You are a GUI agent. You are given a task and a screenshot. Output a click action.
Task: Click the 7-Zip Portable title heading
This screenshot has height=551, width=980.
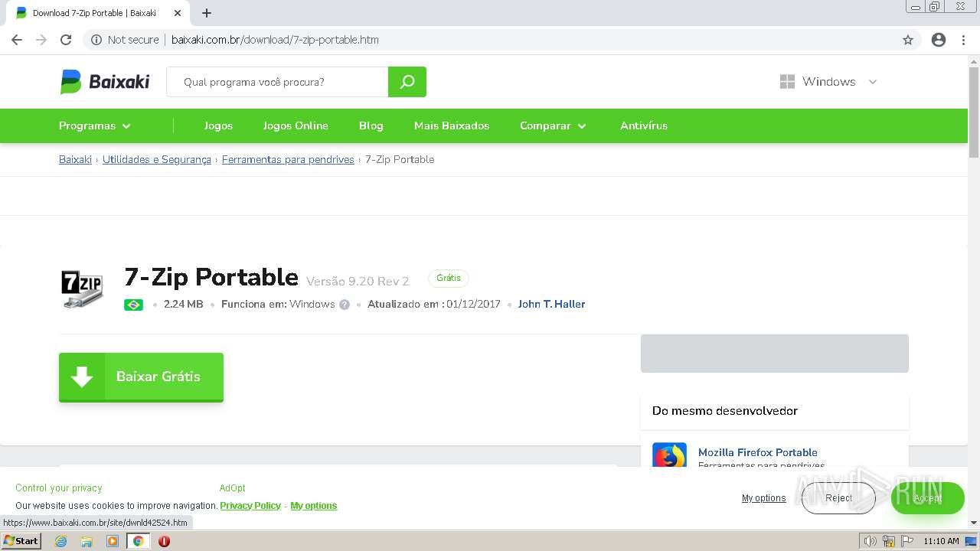coord(211,277)
